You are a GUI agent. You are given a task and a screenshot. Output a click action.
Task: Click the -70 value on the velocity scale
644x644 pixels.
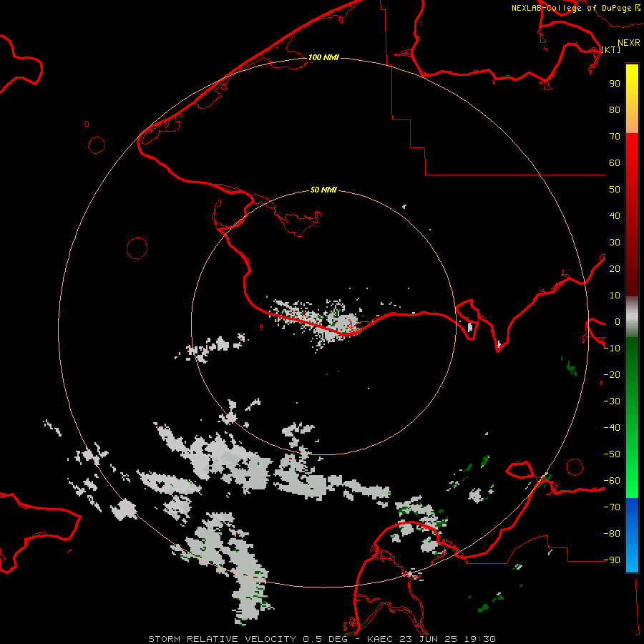(612, 507)
